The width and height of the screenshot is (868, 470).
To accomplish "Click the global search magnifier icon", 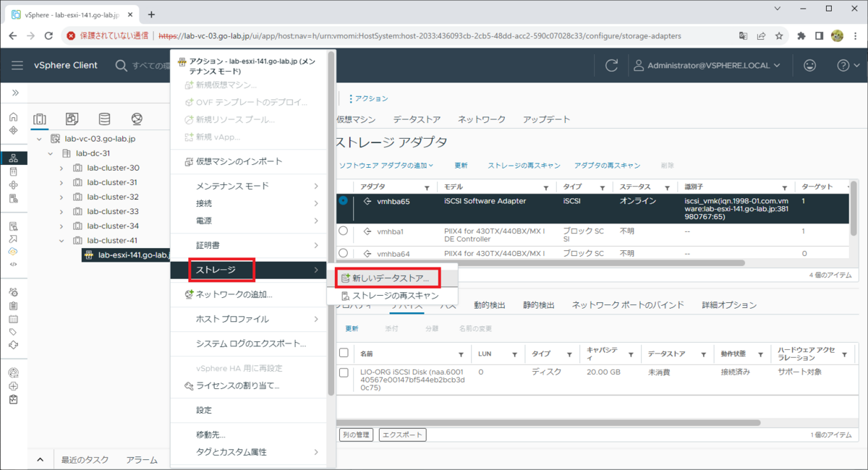I will click(122, 66).
